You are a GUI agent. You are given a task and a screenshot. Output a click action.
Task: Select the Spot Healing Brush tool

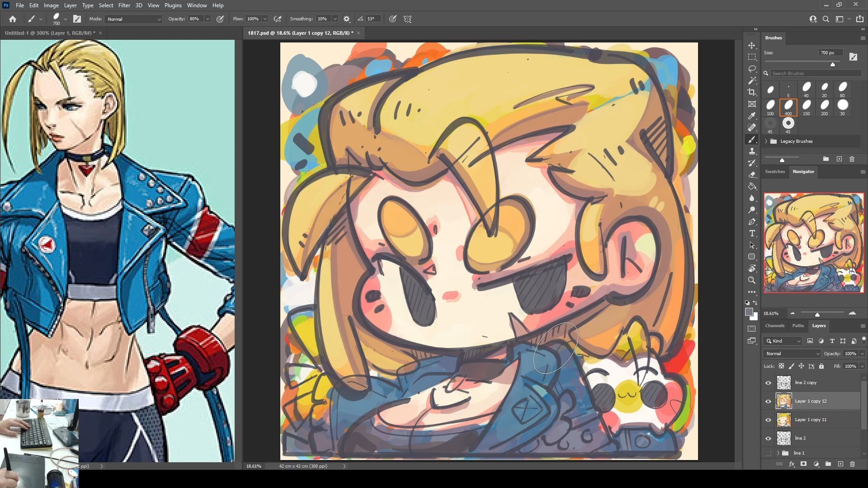tap(752, 128)
